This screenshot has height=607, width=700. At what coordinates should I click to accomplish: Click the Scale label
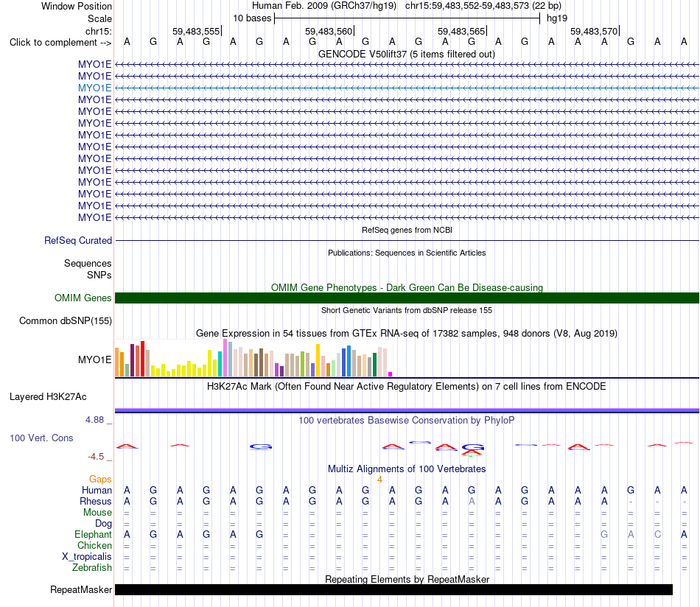[x=99, y=18]
